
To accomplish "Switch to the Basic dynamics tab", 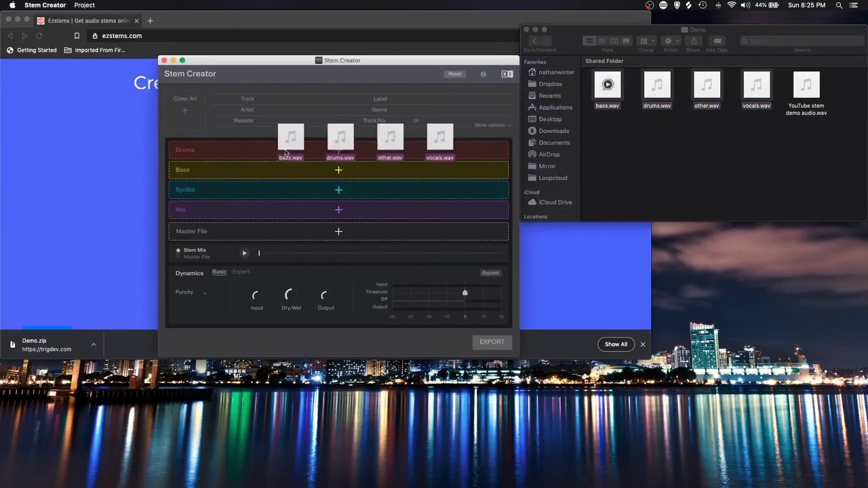I will click(219, 272).
